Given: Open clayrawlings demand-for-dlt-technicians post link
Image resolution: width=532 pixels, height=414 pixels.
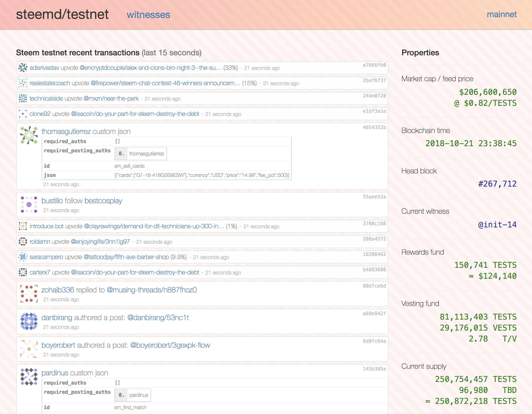Looking at the screenshot, I should click(154, 226).
